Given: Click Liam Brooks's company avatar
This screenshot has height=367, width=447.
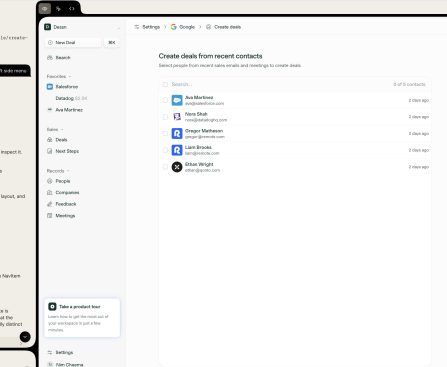Looking at the screenshot, I should [x=177, y=150].
